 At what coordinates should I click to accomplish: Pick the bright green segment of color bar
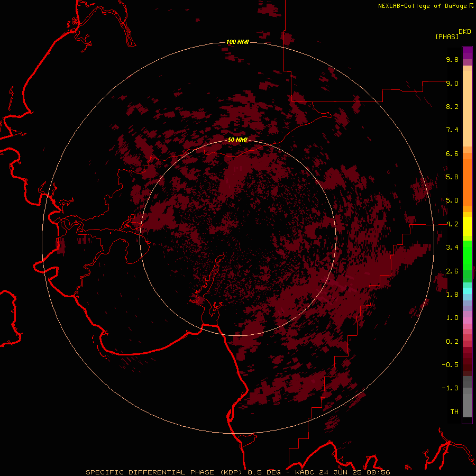[467, 255]
